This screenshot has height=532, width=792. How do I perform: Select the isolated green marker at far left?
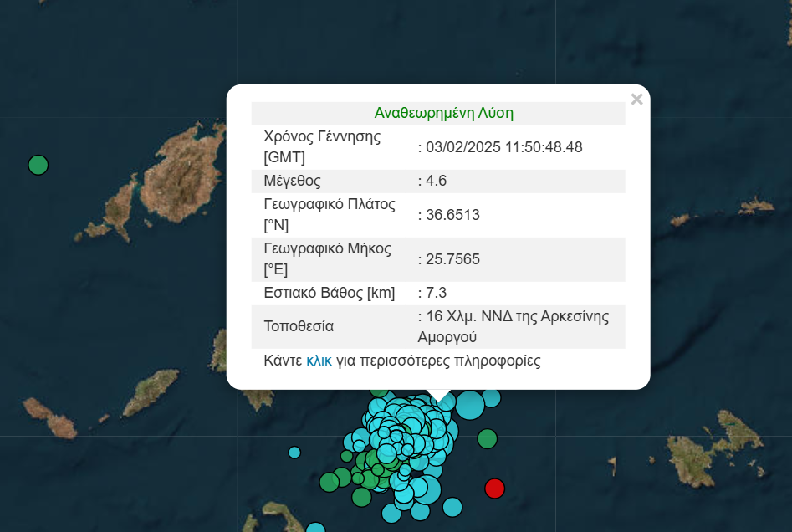pyautogui.click(x=38, y=165)
